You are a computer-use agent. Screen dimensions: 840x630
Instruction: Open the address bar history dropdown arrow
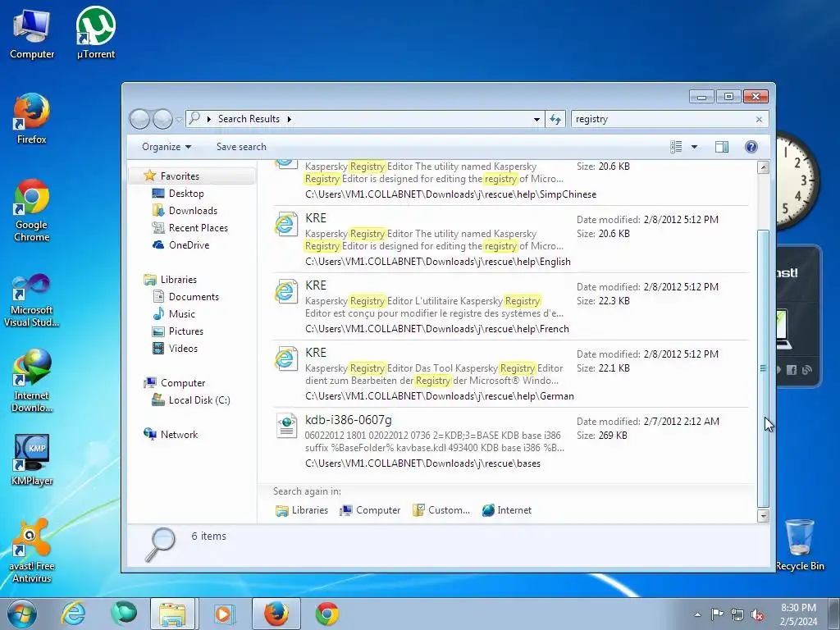(536, 119)
